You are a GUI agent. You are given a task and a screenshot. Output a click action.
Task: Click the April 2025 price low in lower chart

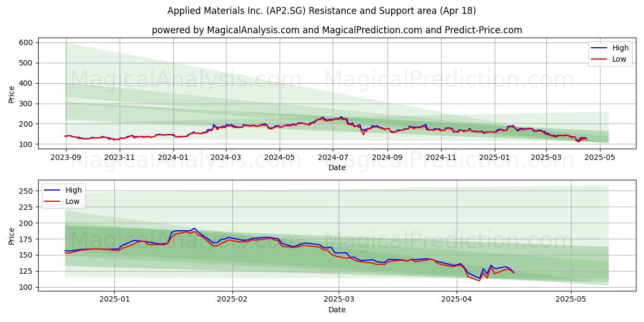pyautogui.click(x=480, y=280)
